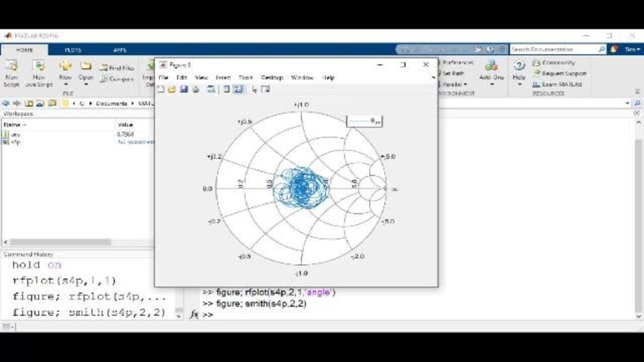Click the Open folder icon in ribbon
The image size is (644, 362).
click(x=86, y=66)
